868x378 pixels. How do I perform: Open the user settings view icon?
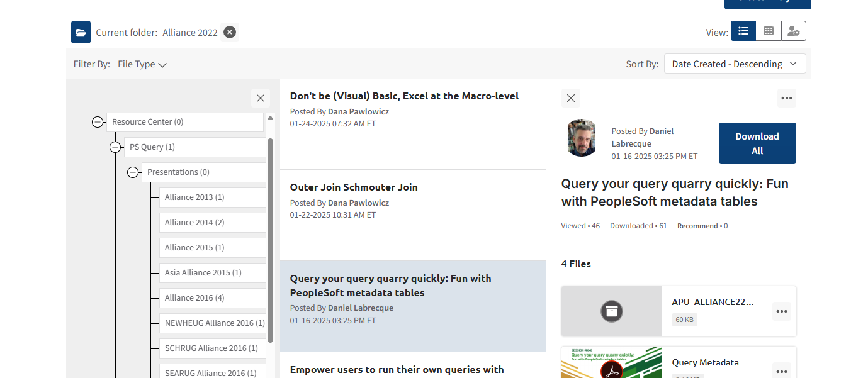(x=794, y=31)
